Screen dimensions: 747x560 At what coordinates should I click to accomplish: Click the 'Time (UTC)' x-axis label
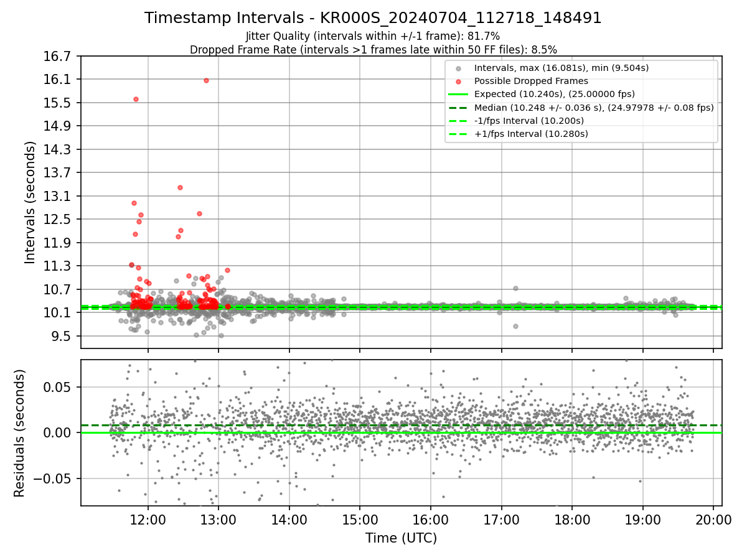[x=401, y=538]
